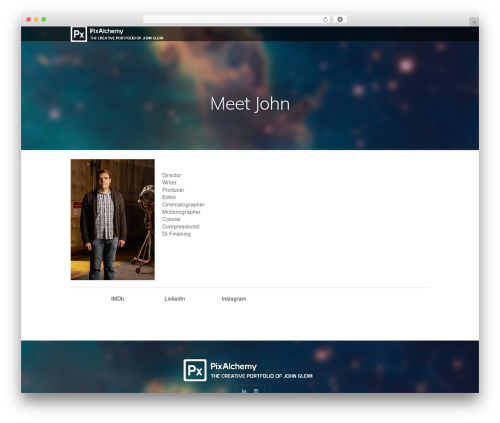Image resolution: width=500 pixels, height=423 pixels.
Task: Click the 'Compressionist' role text
Action: pos(181,226)
